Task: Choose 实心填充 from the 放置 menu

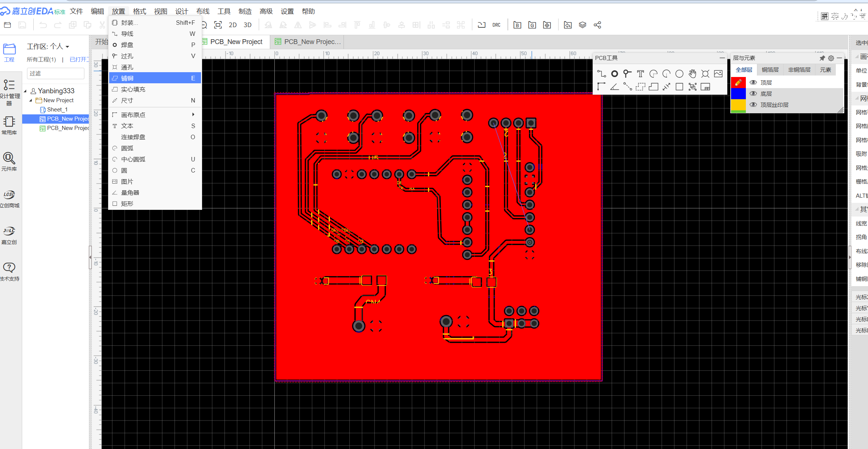Action: 155,89
